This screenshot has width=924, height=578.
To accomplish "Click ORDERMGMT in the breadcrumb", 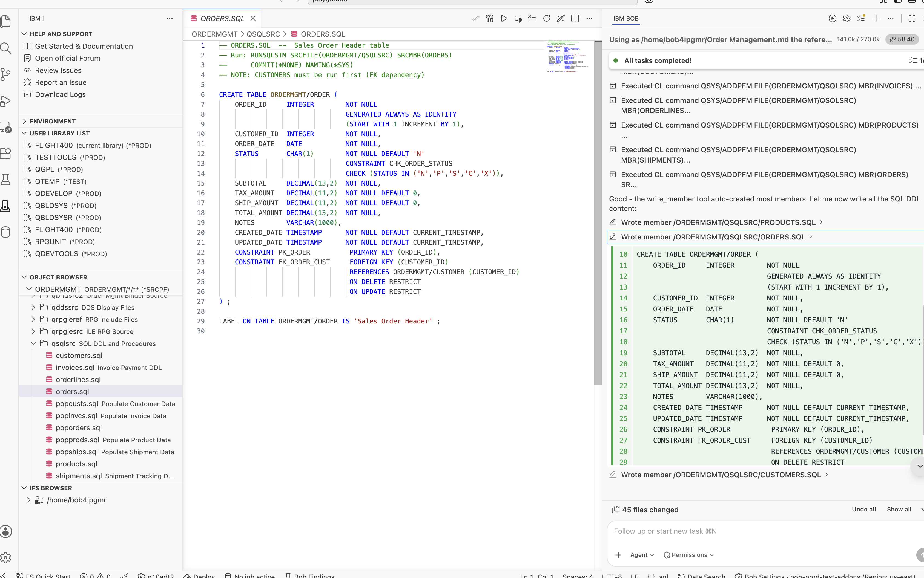I will coord(214,34).
